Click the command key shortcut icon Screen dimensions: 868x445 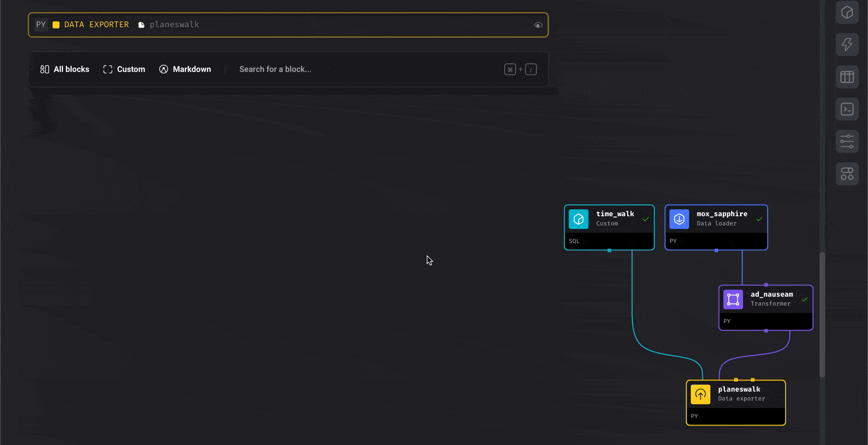click(510, 69)
